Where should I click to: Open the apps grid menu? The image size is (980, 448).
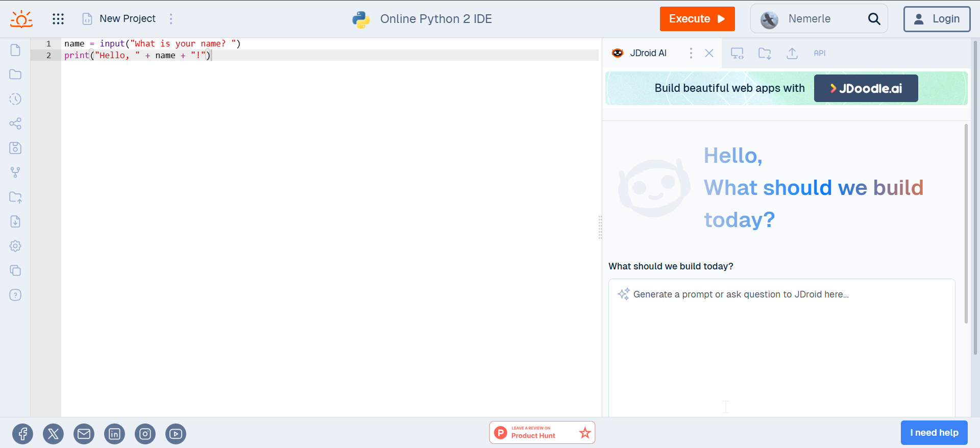coord(58,19)
